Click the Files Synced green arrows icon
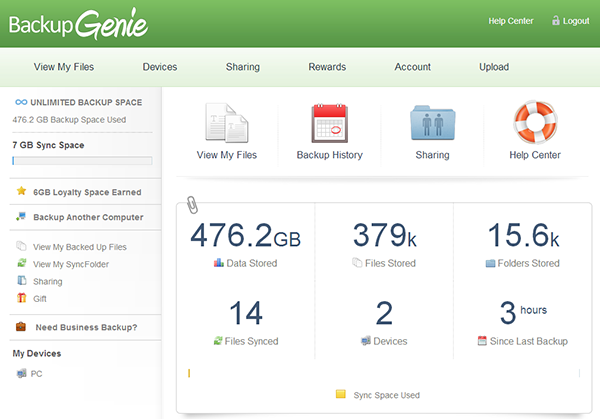The image size is (600, 419). (218, 341)
